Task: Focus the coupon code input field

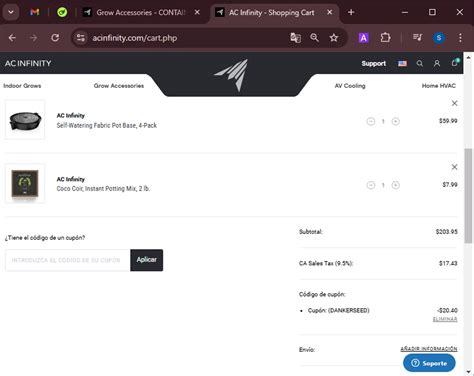Action: [67, 260]
